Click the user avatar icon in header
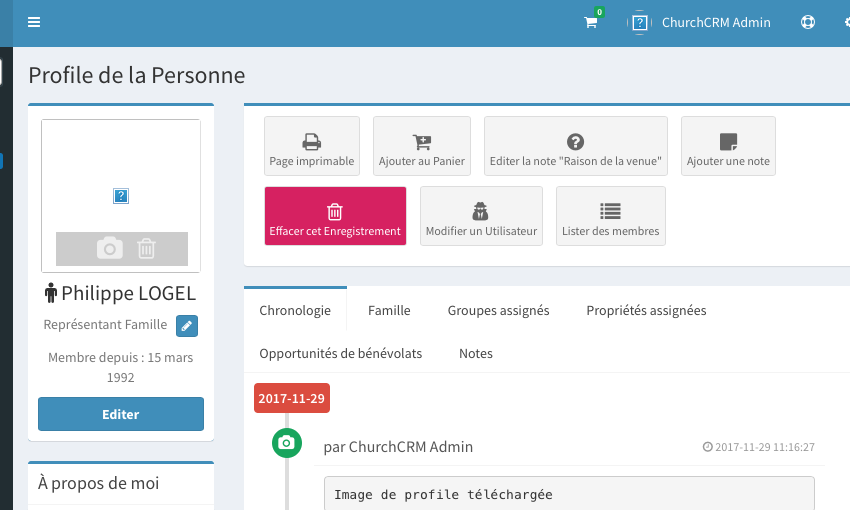850x510 pixels. click(x=640, y=22)
